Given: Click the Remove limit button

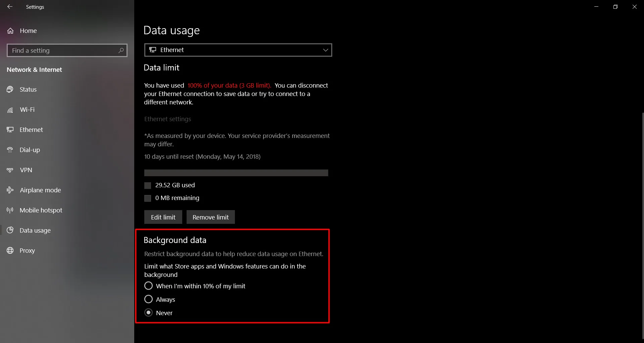Looking at the screenshot, I should (x=211, y=217).
